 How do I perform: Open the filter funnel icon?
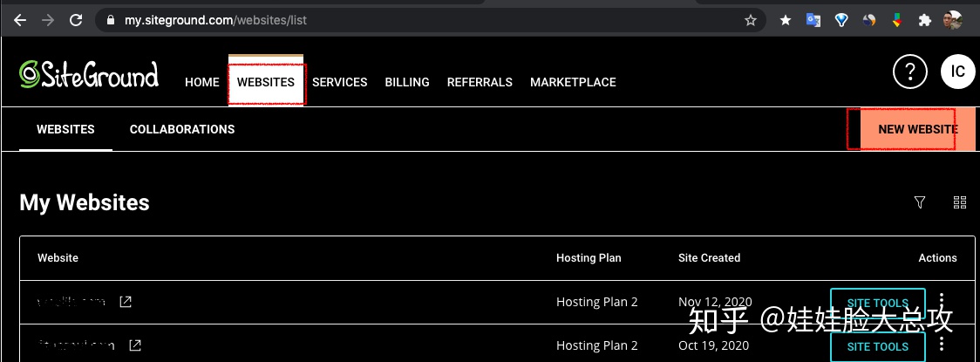coord(919,202)
